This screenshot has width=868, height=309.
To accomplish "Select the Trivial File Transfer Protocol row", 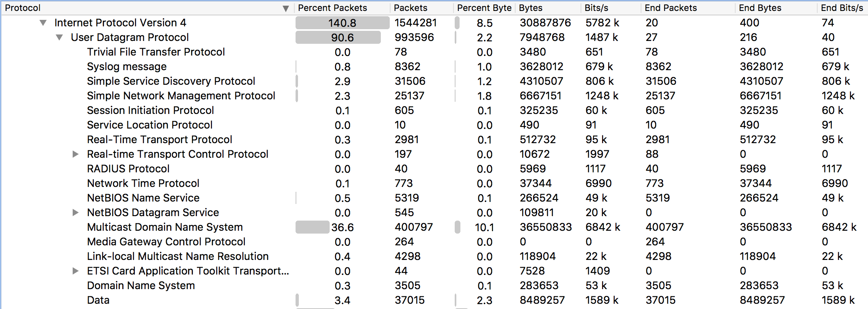I will click(156, 52).
